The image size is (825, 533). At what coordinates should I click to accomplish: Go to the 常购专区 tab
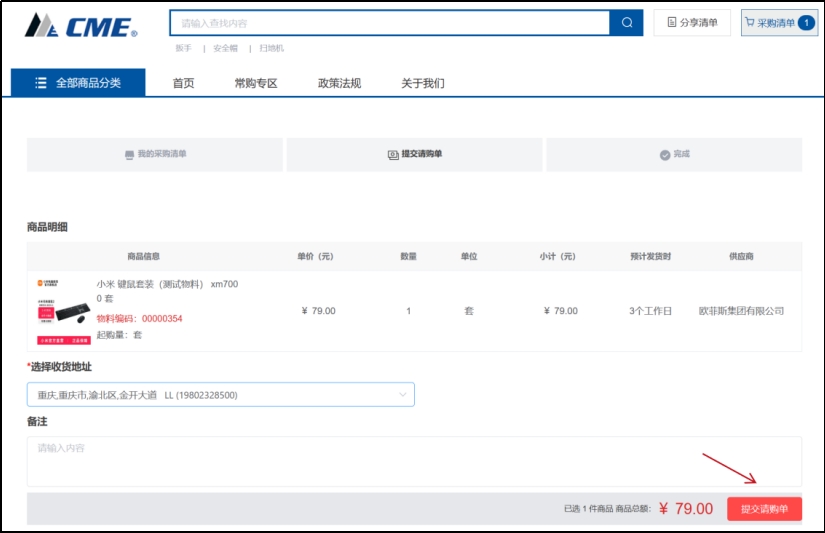click(255, 83)
